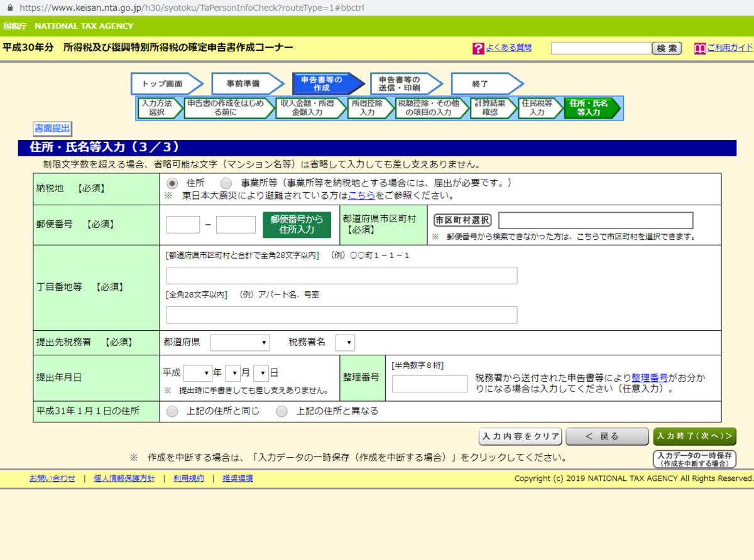Screen dimensions: 754x560
Task: Open the 都道府県 dropdown
Action: click(240, 343)
